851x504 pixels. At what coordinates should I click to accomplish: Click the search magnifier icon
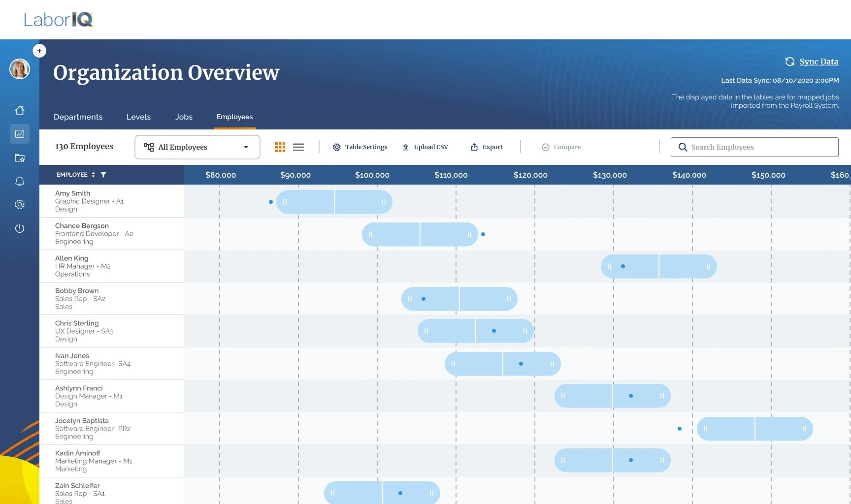tap(683, 147)
